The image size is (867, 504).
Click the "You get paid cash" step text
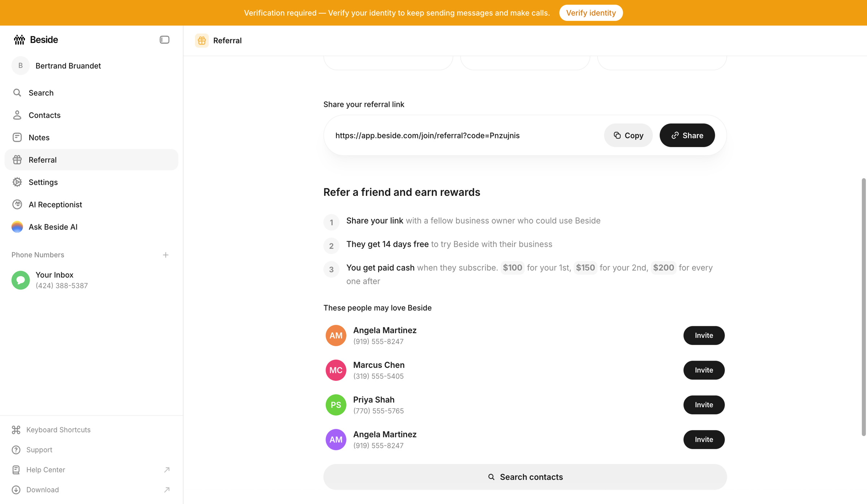(x=380, y=268)
